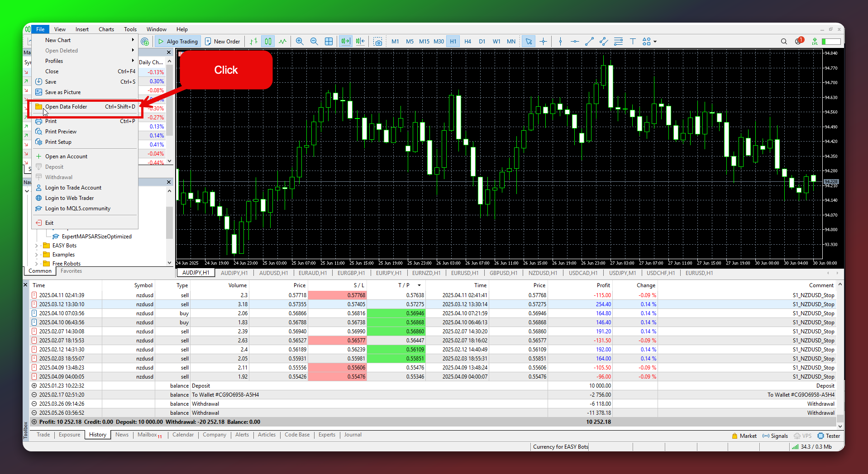Switch to the AUDUSD,H1 chart tab
868x474 pixels.
click(x=273, y=273)
